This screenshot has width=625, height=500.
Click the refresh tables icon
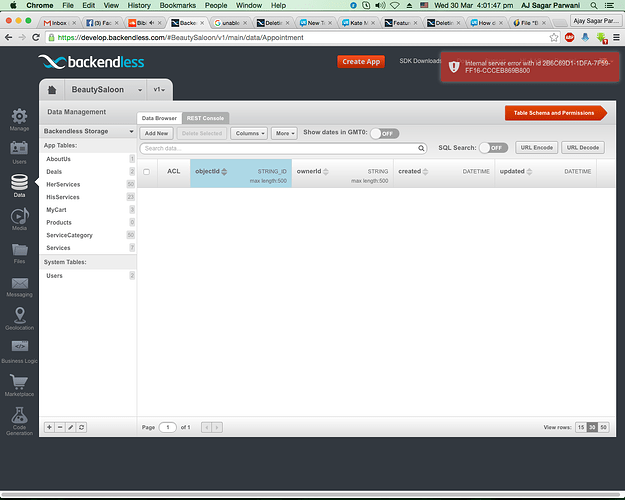click(x=81, y=427)
